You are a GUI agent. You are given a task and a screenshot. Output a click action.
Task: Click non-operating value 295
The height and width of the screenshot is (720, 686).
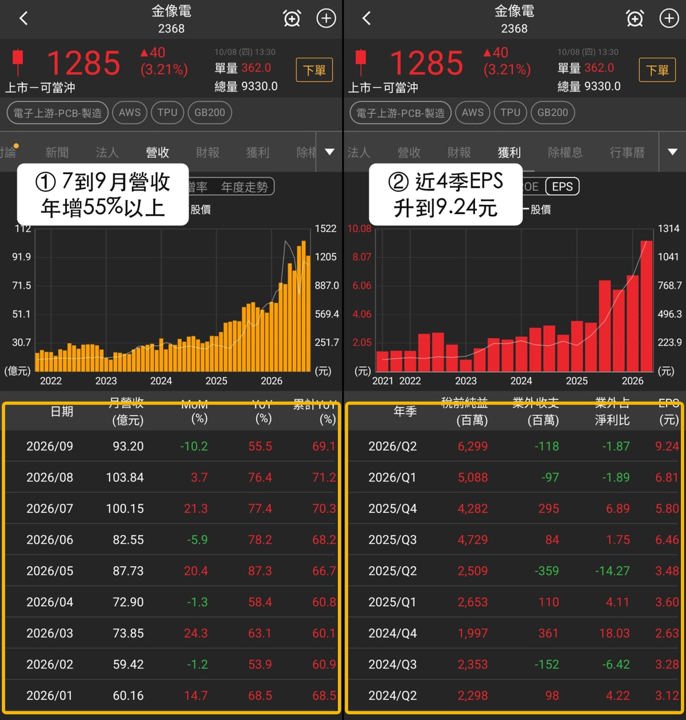point(548,509)
